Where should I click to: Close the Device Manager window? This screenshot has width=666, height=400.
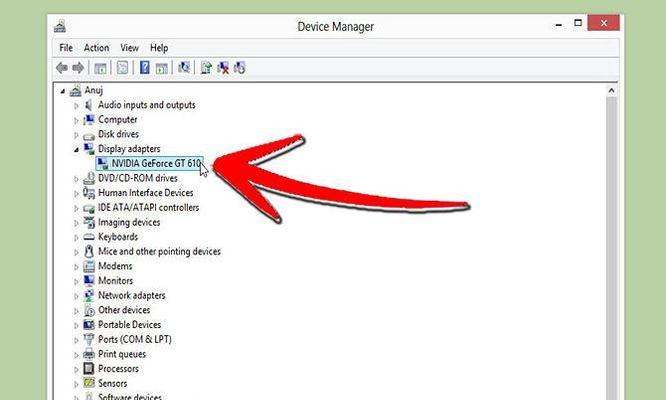pyautogui.click(x=604, y=23)
